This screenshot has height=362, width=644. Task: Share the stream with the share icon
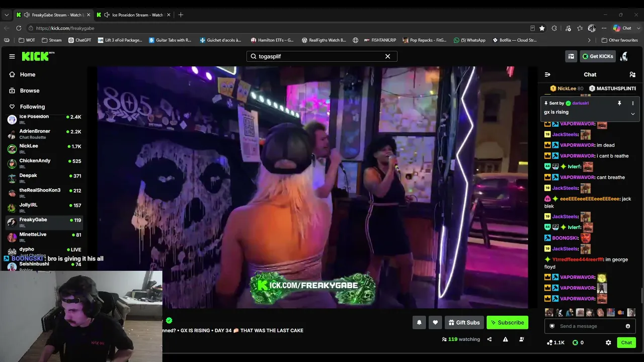[489, 339]
